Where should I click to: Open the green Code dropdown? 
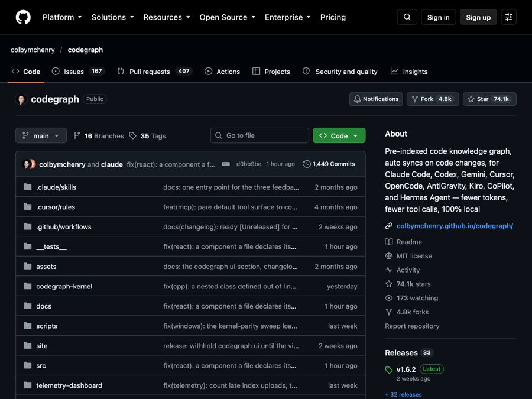point(339,136)
